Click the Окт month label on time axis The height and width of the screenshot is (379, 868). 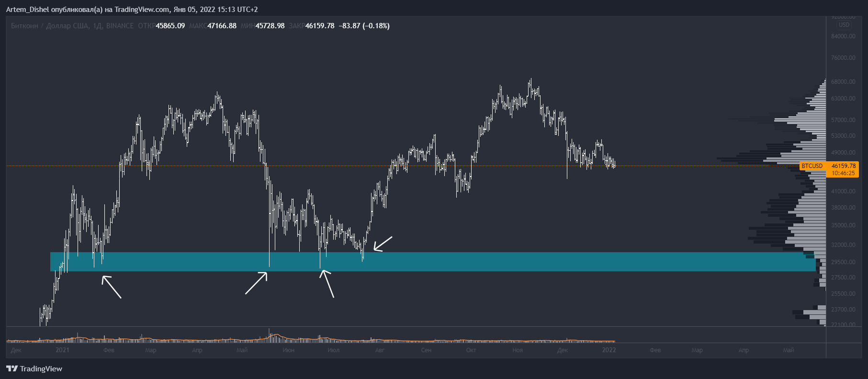471,350
